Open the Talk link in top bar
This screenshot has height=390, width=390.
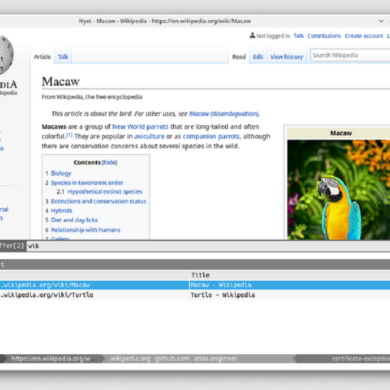299,36
